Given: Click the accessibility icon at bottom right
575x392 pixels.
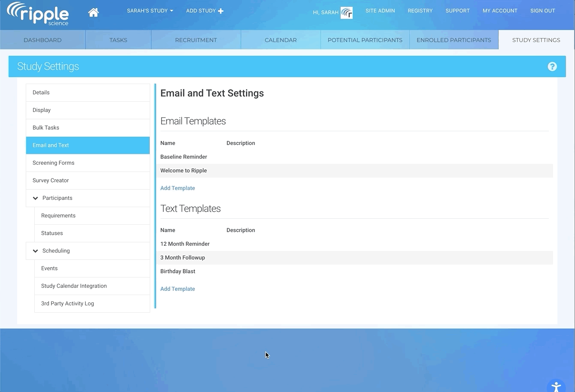Looking at the screenshot, I should 556,387.
